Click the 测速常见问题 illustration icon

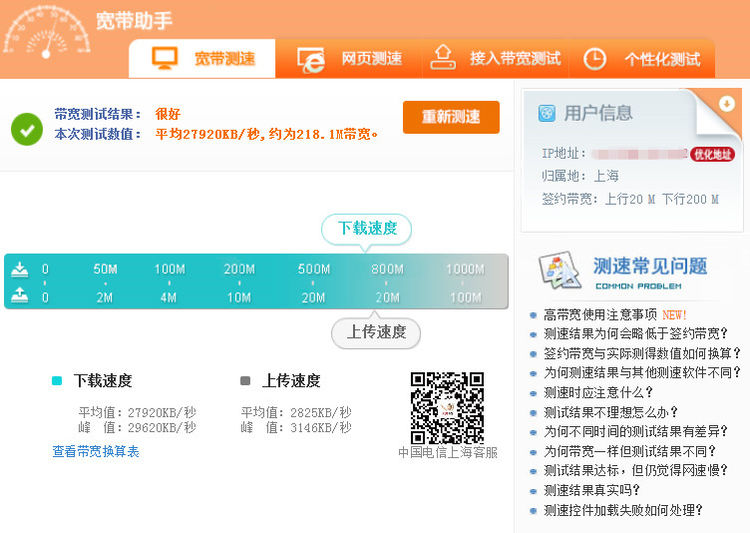point(560,270)
